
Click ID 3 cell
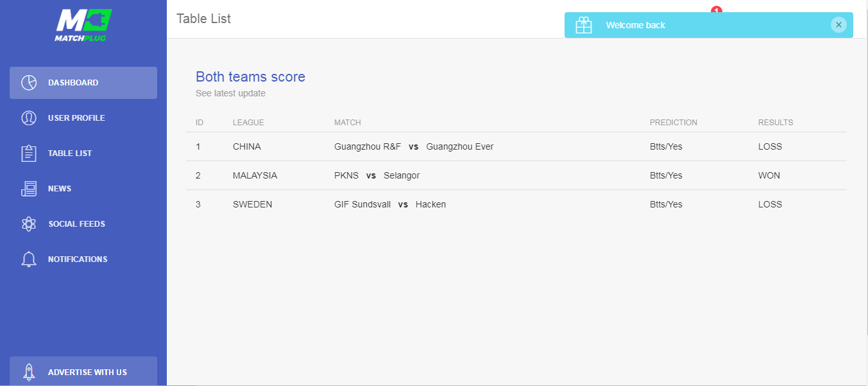point(198,204)
